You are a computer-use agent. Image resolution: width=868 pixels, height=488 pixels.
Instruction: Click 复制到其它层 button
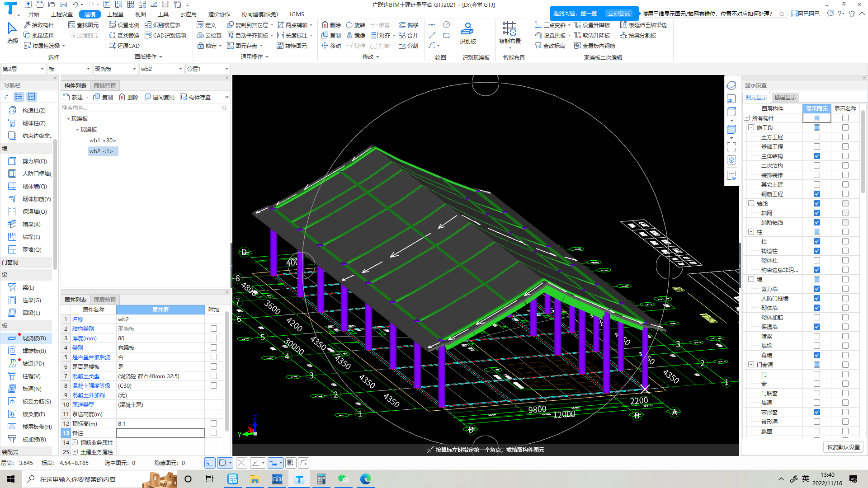pyautogui.click(x=250, y=25)
